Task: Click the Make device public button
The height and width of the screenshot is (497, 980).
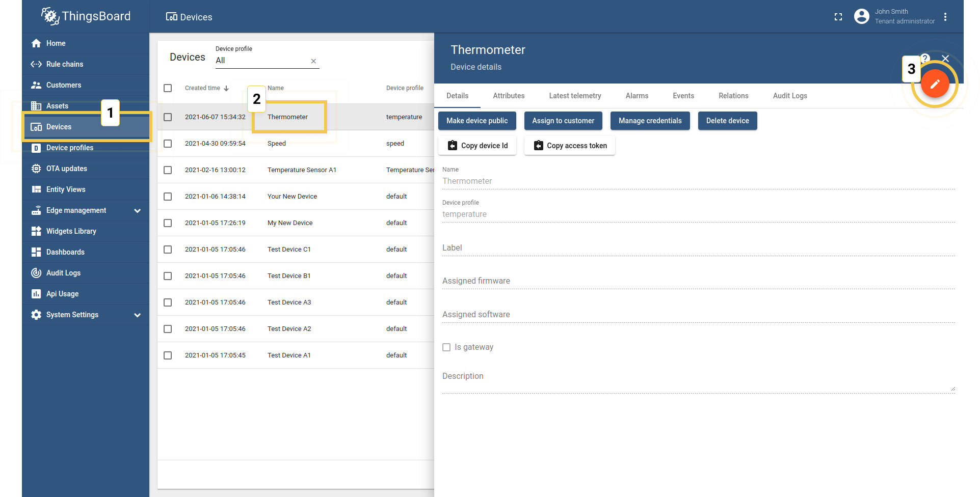Action: point(476,121)
